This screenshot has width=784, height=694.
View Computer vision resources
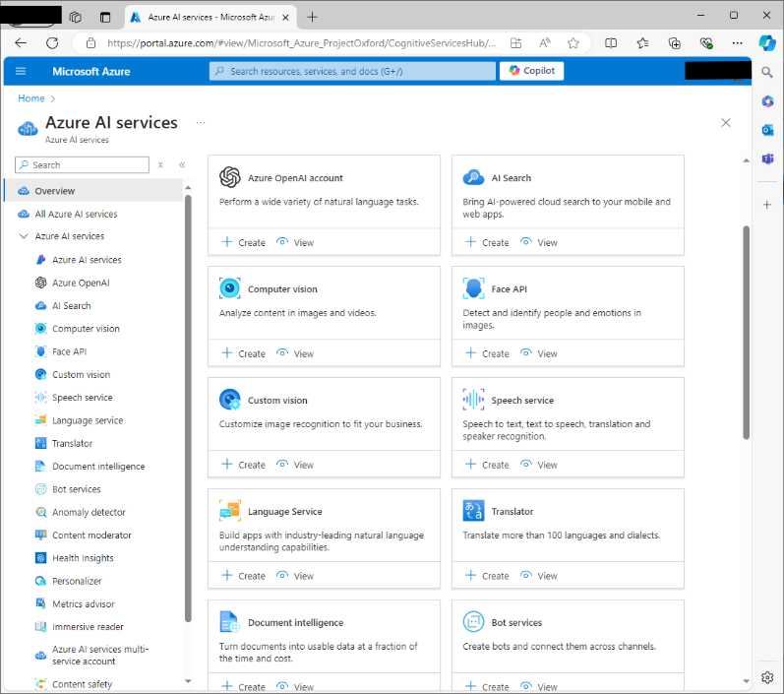(x=295, y=353)
